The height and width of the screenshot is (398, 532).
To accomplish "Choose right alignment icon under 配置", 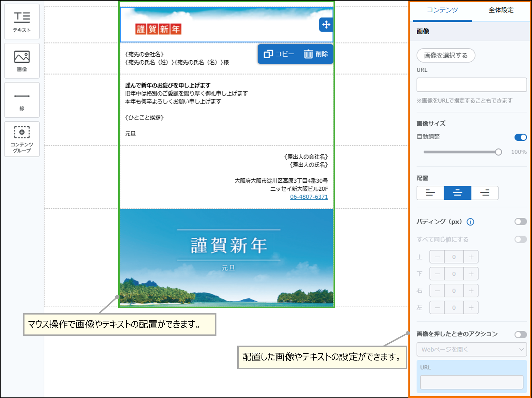I will pyautogui.click(x=485, y=193).
